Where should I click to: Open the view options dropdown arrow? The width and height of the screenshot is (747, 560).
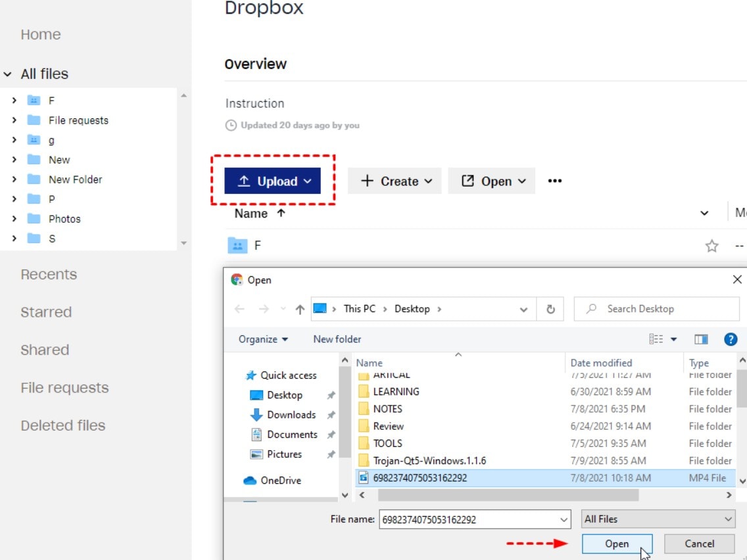(x=673, y=339)
